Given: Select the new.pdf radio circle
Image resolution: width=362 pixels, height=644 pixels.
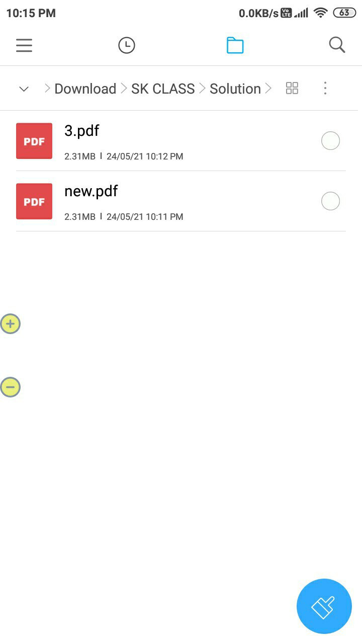Looking at the screenshot, I should pyautogui.click(x=330, y=201).
